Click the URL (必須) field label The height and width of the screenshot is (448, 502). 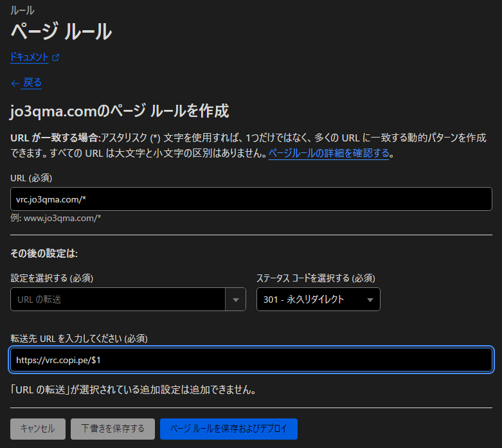point(31,178)
